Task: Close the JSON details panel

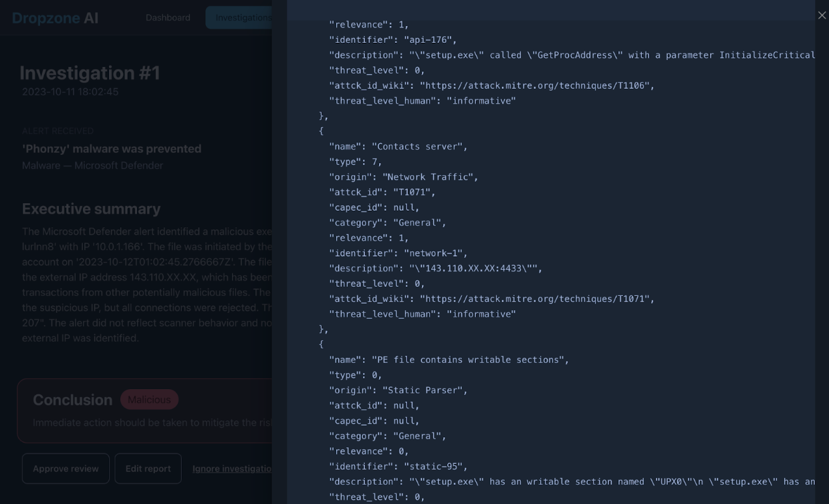Action: pyautogui.click(x=822, y=15)
